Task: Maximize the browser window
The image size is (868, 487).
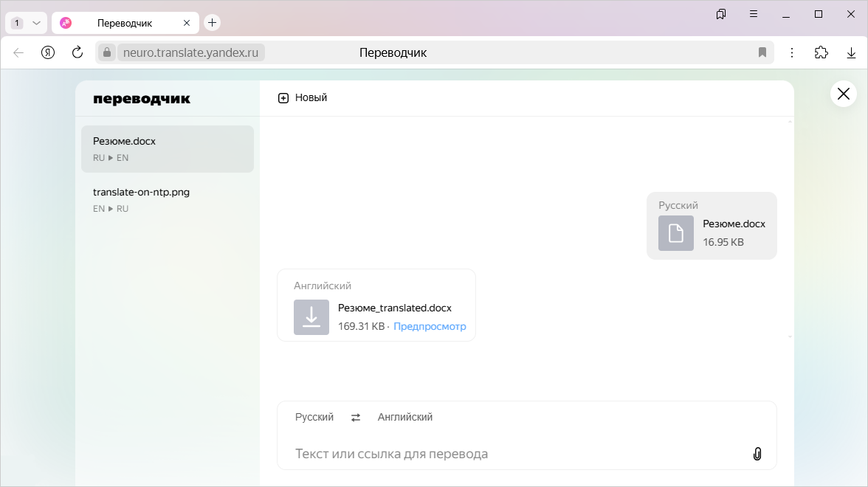Action: (x=818, y=15)
